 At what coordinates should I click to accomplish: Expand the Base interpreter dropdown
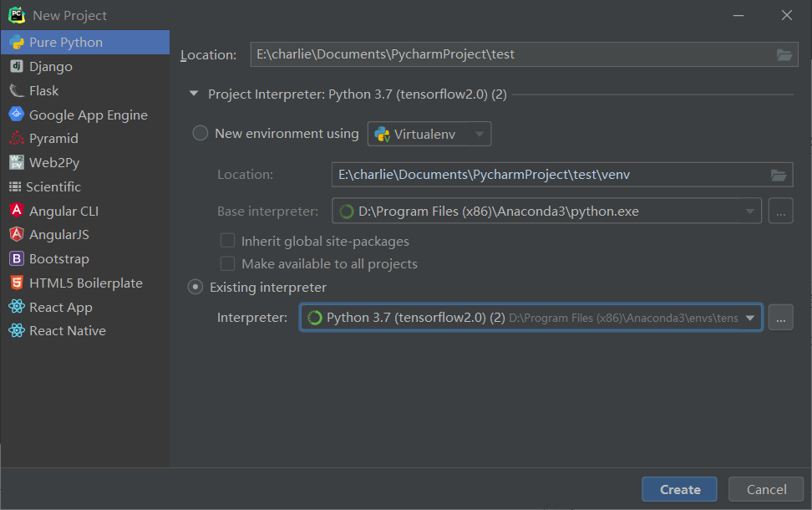coord(751,211)
